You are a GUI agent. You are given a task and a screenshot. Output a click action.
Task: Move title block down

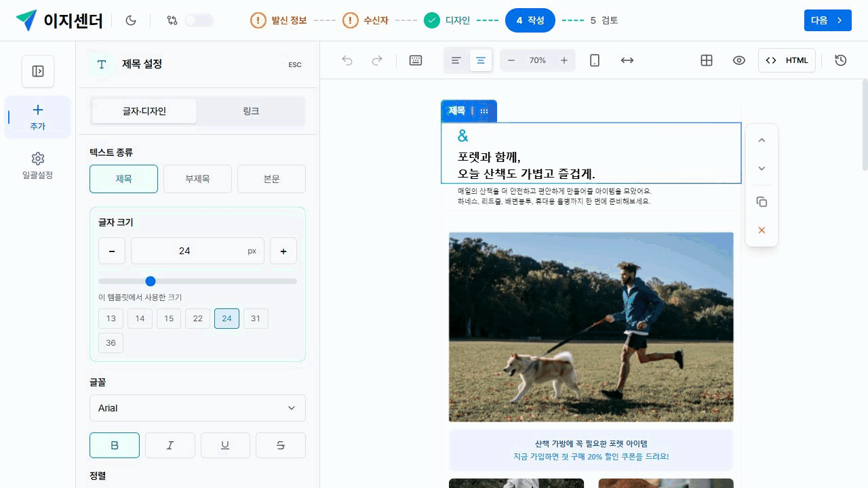(762, 169)
